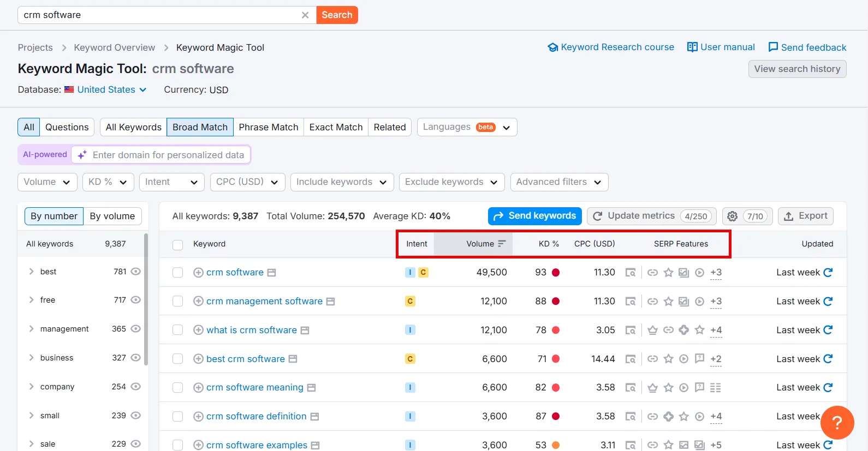Select all keywords with header checkbox

[x=177, y=245]
